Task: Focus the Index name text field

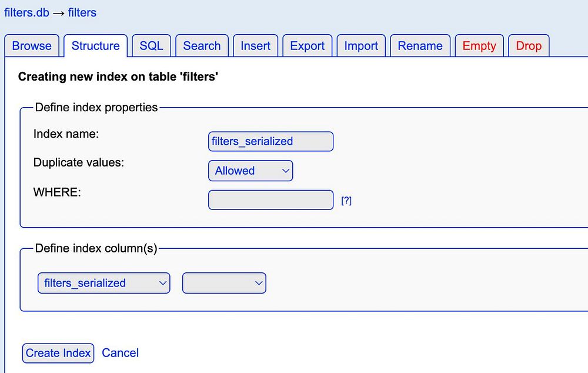Action: (x=270, y=141)
